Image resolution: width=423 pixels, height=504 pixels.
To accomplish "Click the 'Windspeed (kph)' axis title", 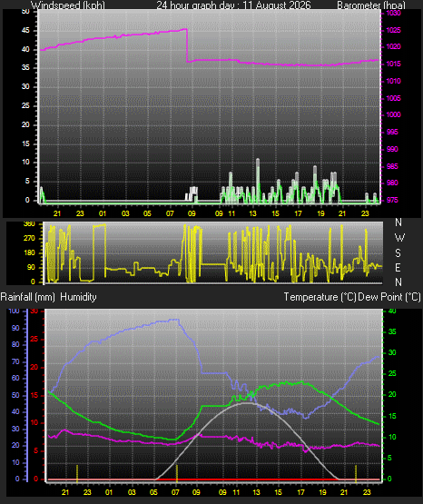I will [x=68, y=5].
